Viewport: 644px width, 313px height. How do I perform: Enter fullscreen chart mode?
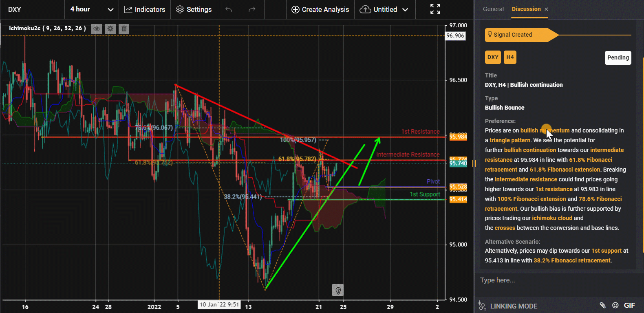click(435, 9)
